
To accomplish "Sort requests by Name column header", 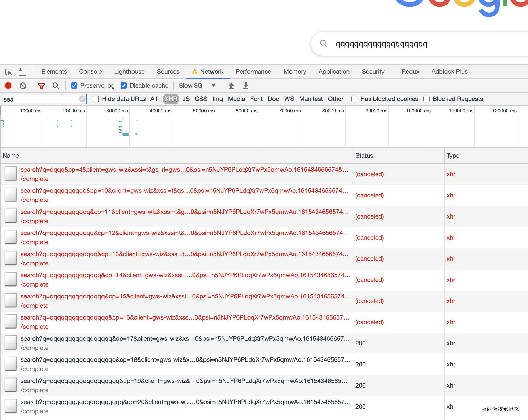I will tap(176, 156).
